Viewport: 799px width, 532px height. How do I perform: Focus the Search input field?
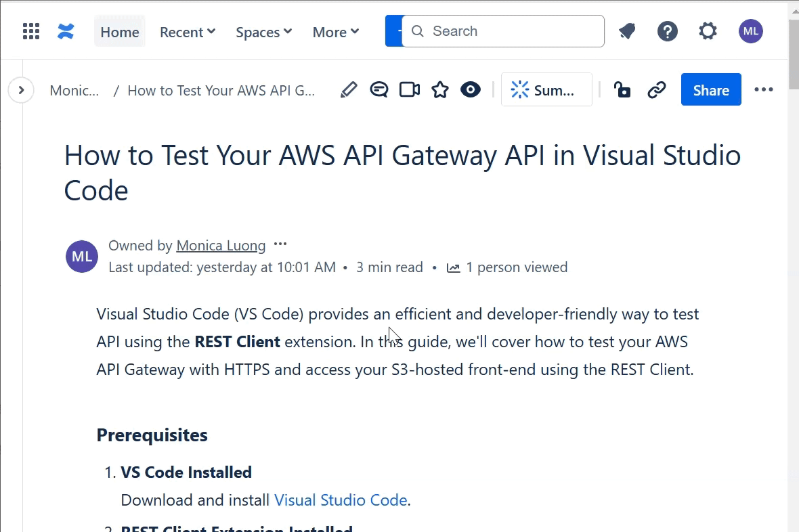click(503, 31)
